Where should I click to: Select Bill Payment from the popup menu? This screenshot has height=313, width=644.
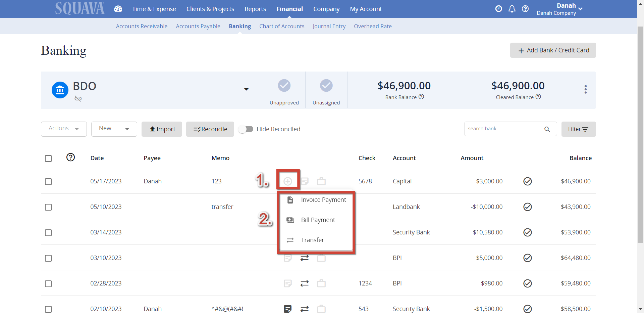pos(318,220)
